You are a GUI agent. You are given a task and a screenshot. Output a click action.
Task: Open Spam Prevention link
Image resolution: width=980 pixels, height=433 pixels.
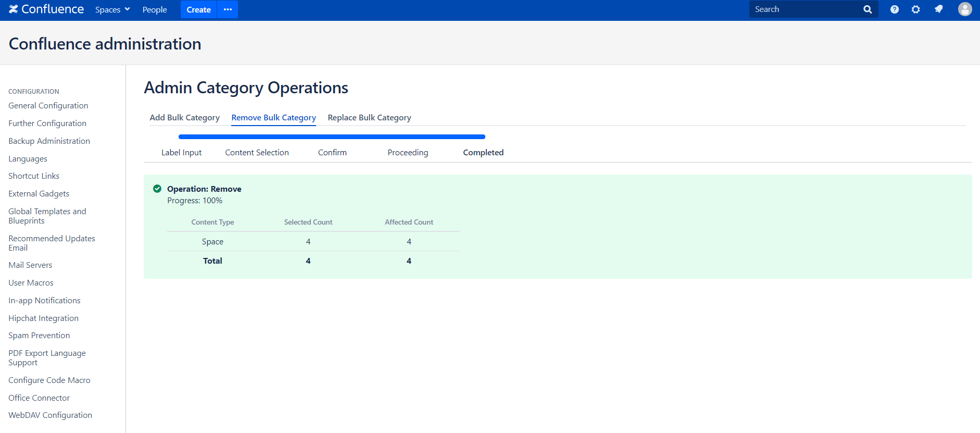(39, 336)
